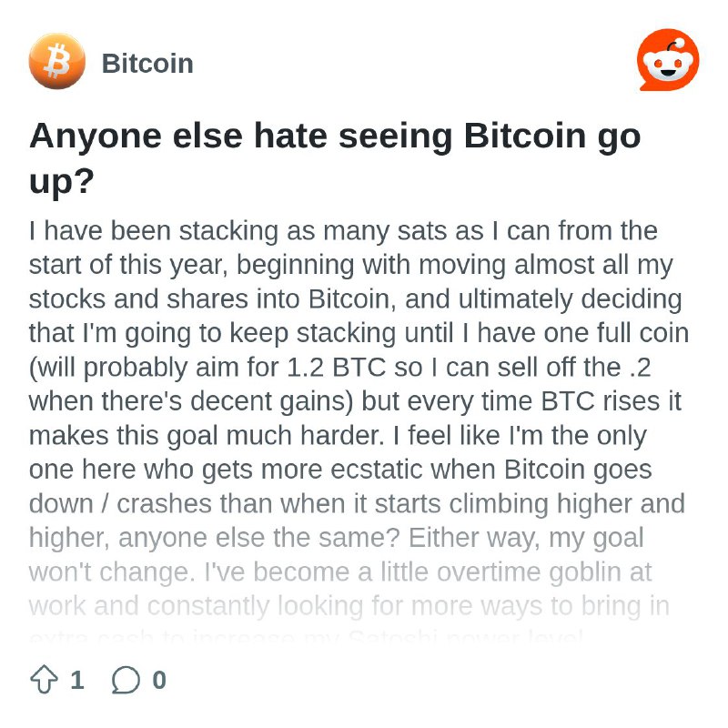728x728 pixels.
Task: Open comments via the speech bubble icon
Action: tap(126, 680)
